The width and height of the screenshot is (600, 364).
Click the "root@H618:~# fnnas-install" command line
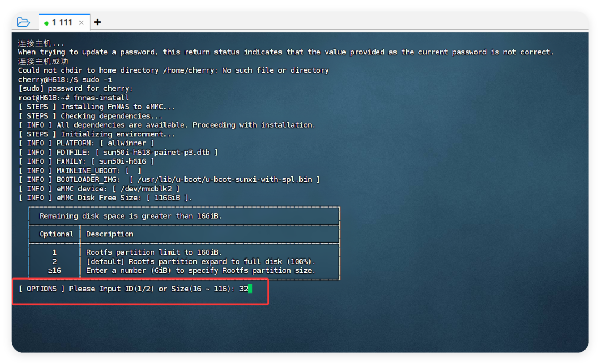73,98
